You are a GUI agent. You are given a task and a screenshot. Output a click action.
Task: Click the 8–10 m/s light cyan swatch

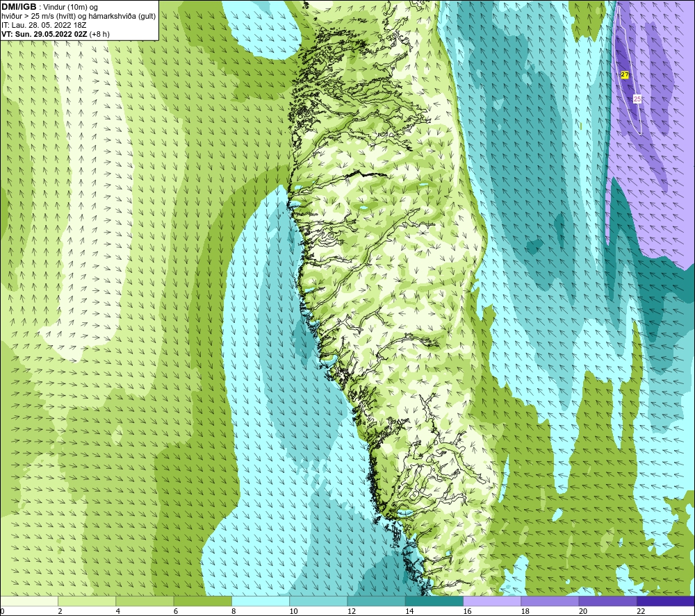pos(261,601)
